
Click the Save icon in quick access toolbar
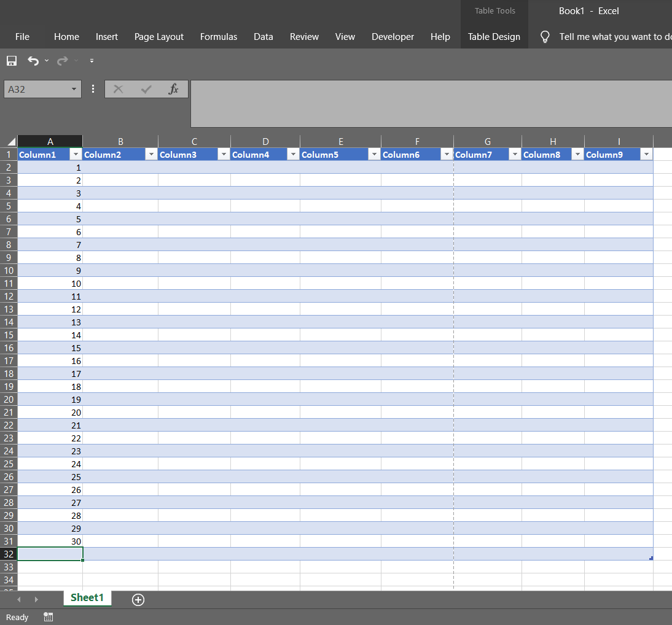pyautogui.click(x=11, y=61)
